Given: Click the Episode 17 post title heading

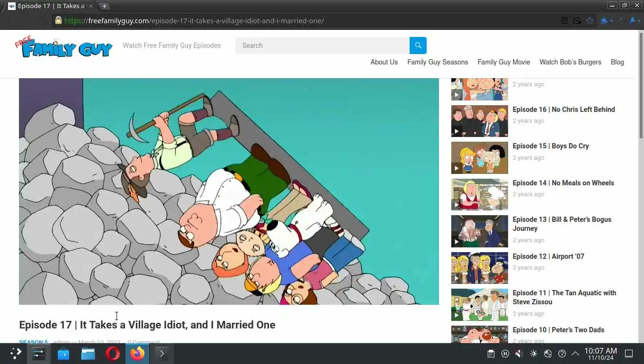Looking at the screenshot, I should point(147,325).
